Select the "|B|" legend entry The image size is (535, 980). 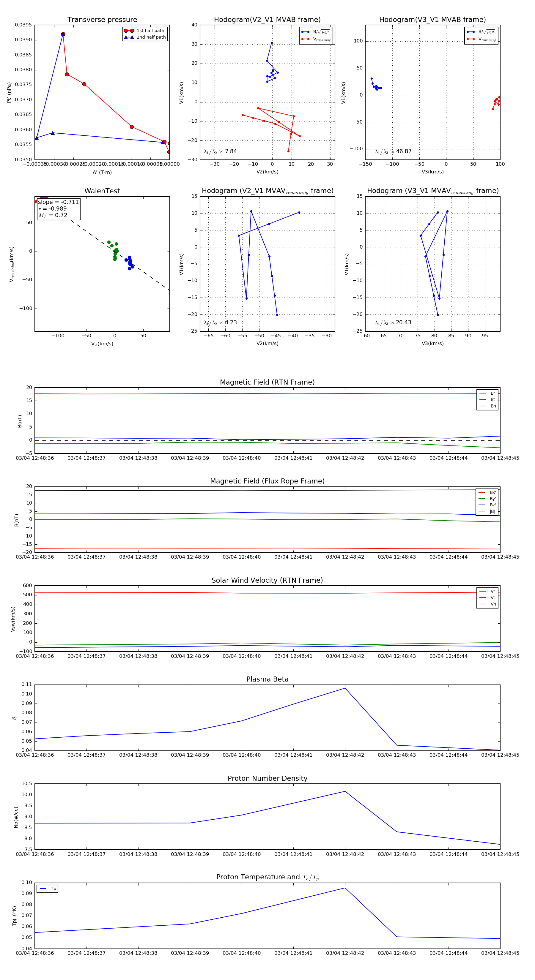tap(487, 512)
